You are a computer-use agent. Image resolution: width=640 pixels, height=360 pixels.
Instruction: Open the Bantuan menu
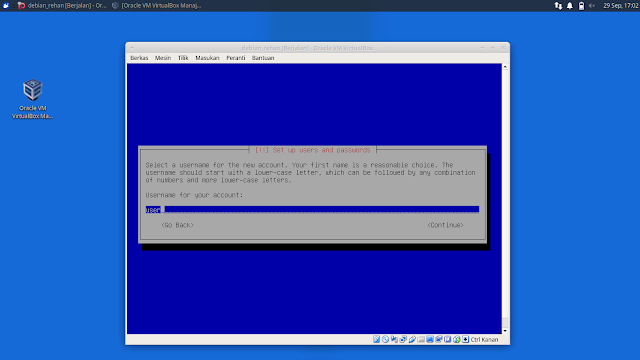(x=263, y=58)
